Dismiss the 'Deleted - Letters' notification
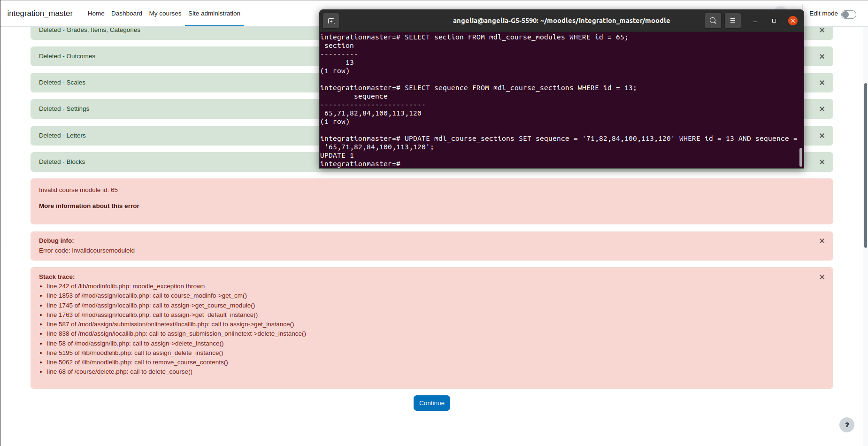This screenshot has width=868, height=446. 822,136
